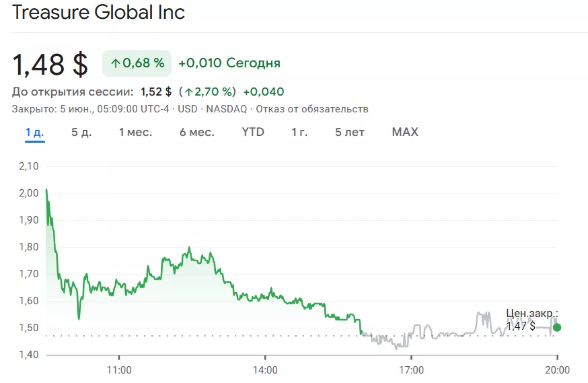
Task: Click the green dot at the chart's end
Action: click(x=557, y=328)
